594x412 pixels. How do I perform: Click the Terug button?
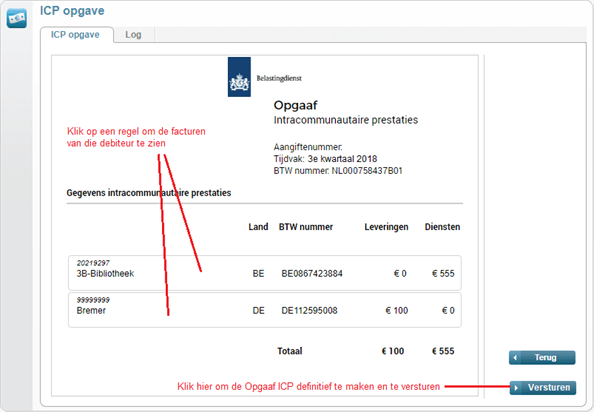[542, 357]
